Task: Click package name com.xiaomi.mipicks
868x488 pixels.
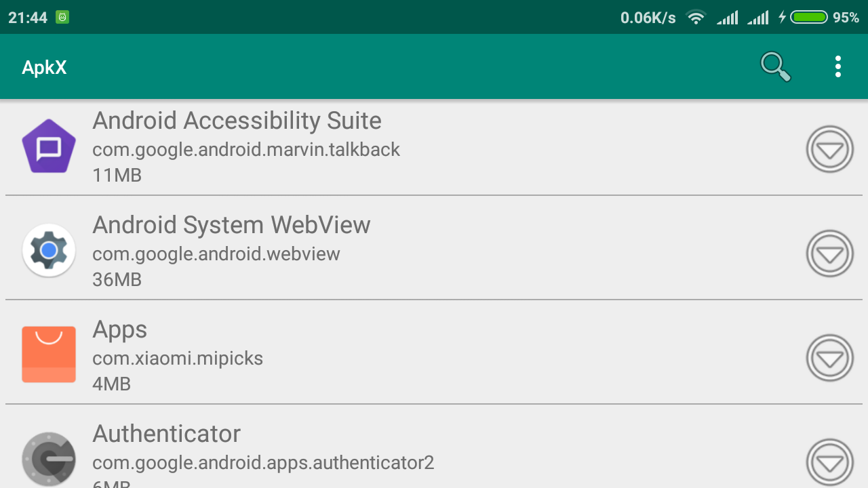Action: [x=178, y=358]
